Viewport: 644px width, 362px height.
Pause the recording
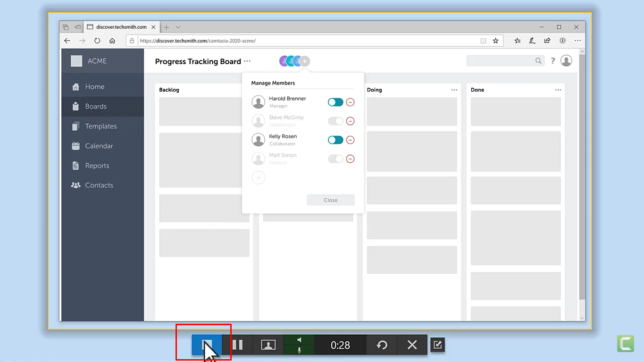(x=238, y=345)
